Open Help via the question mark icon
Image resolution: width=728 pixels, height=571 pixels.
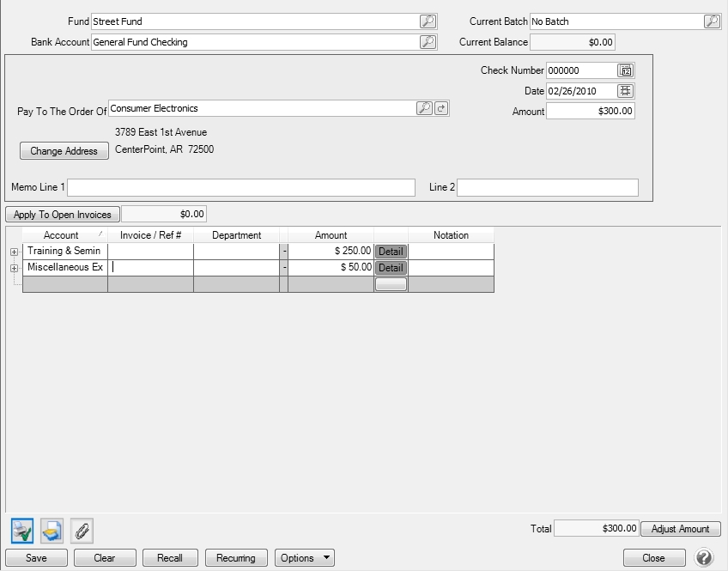704,557
